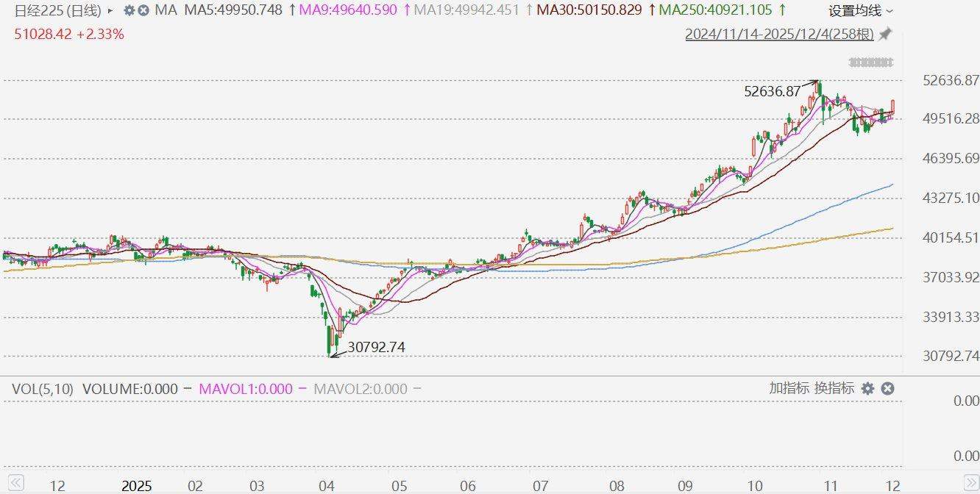Click the pin icon beside date range

[885, 34]
